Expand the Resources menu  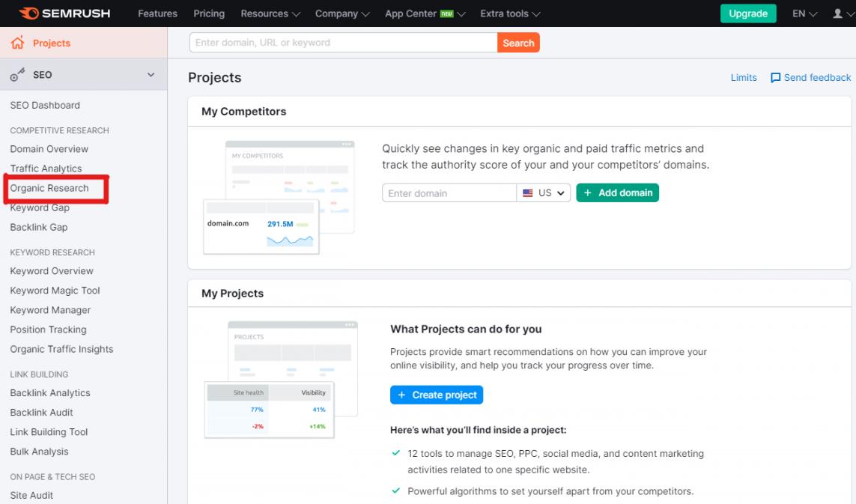(270, 13)
